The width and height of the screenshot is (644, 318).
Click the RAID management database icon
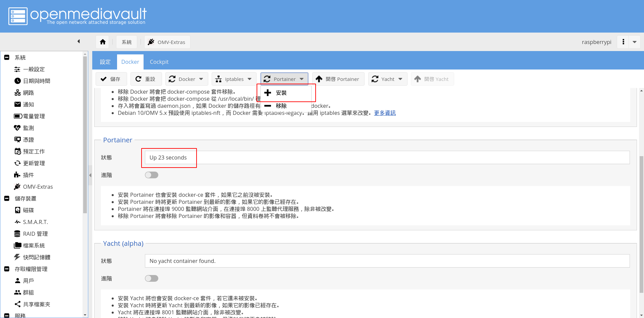[17, 234]
